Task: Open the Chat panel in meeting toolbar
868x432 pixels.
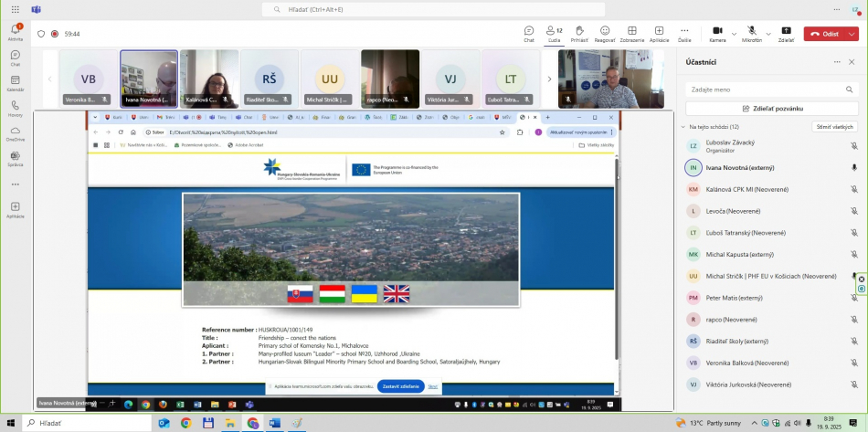Action: point(528,34)
